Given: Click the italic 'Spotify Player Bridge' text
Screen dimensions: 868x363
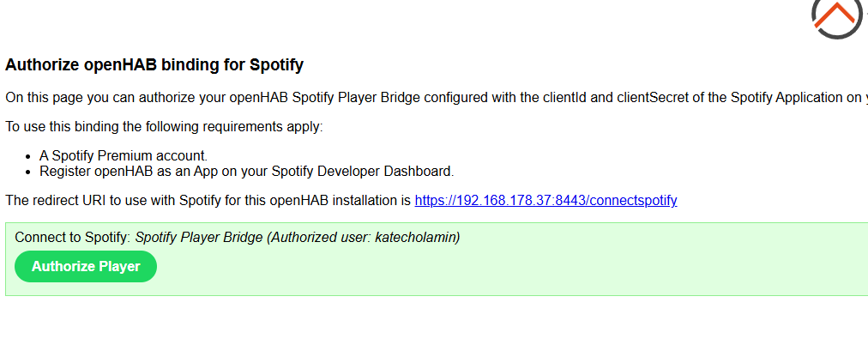Looking at the screenshot, I should click(x=199, y=237).
